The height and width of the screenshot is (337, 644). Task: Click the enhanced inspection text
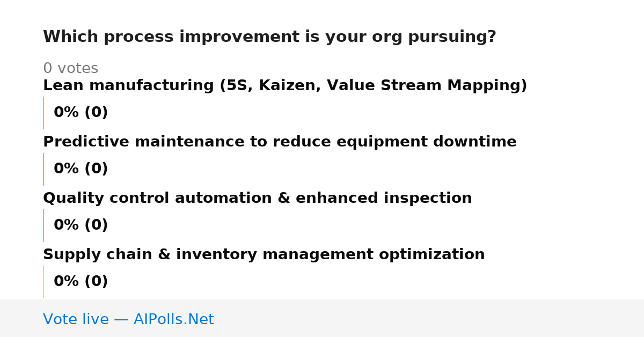tap(384, 199)
